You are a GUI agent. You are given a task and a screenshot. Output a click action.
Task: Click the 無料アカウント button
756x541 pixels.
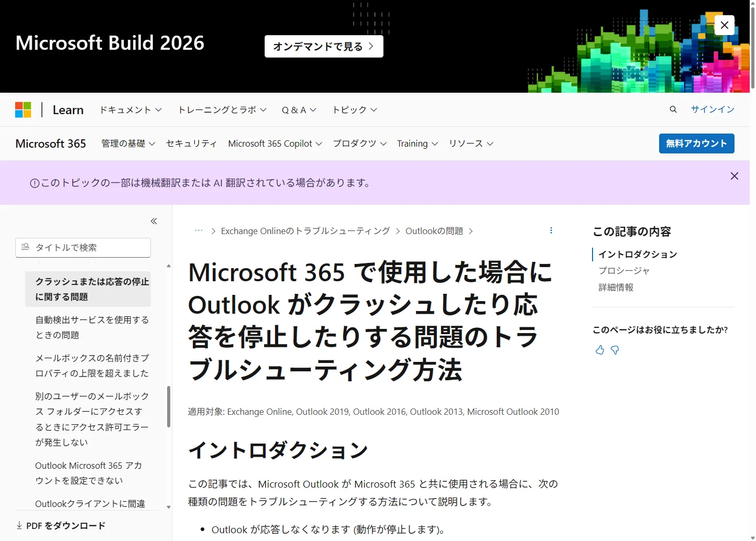[x=696, y=143]
